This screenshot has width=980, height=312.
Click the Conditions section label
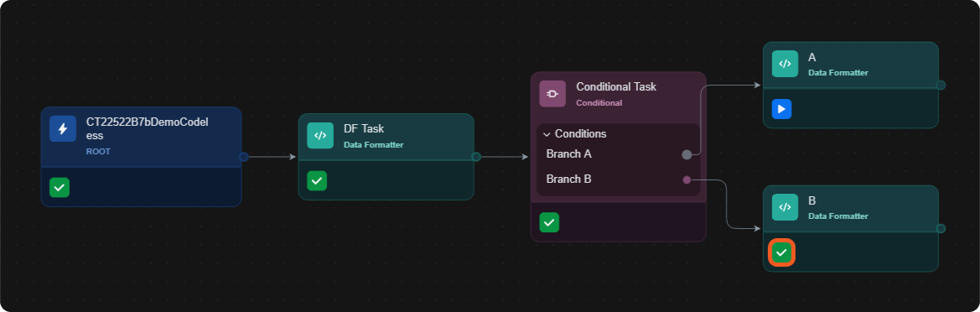(581, 134)
